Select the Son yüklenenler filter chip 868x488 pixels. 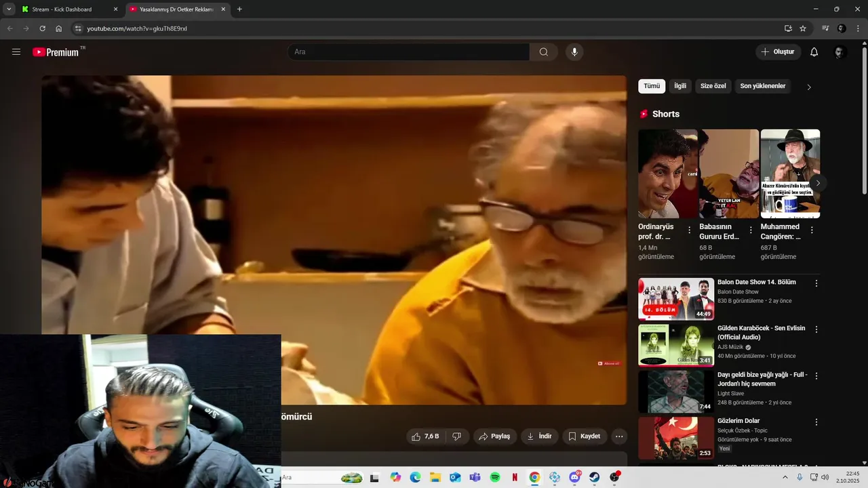pos(763,86)
